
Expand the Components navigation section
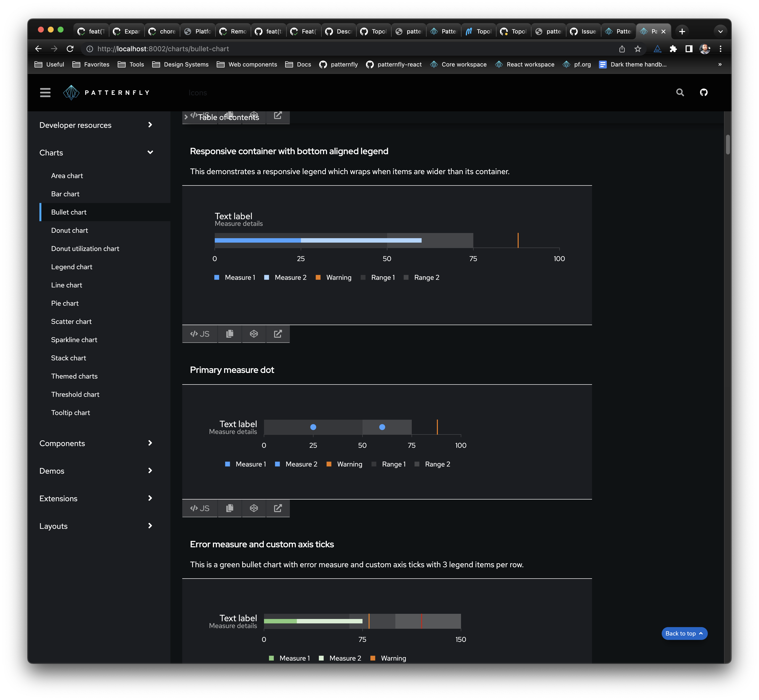tap(150, 443)
